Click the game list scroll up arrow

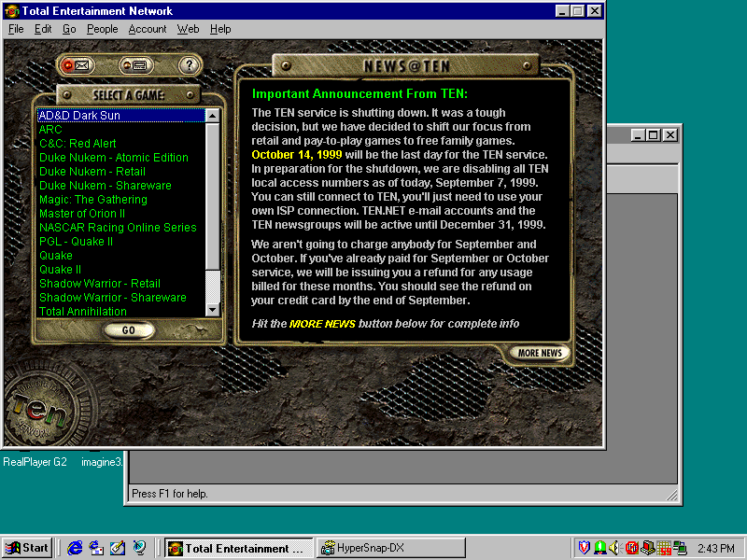click(213, 116)
